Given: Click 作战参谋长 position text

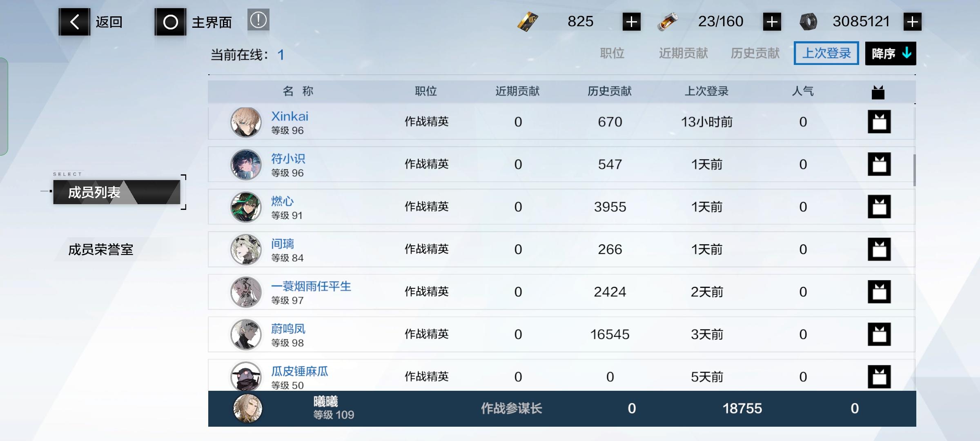Looking at the screenshot, I should point(511,408).
